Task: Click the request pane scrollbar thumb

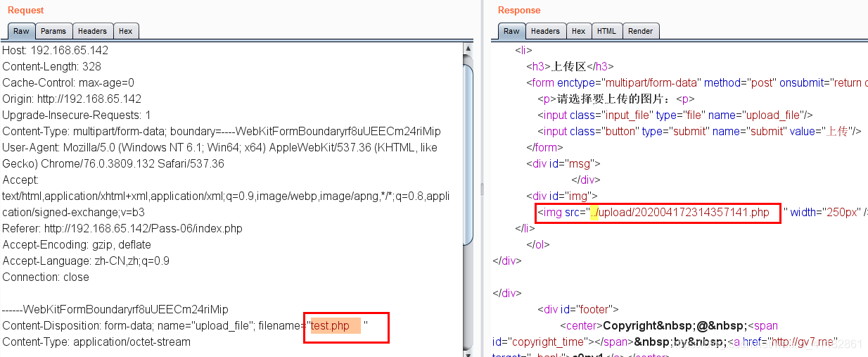Action: pos(468,155)
